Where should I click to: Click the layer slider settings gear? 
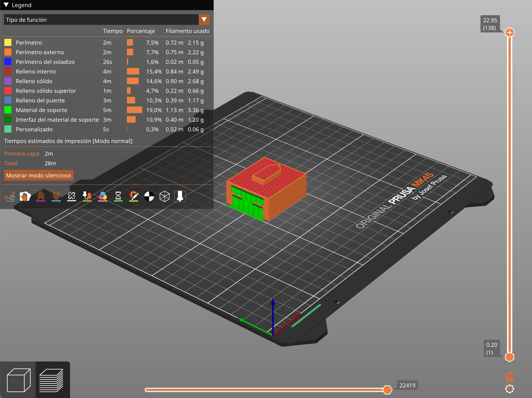pos(509,389)
